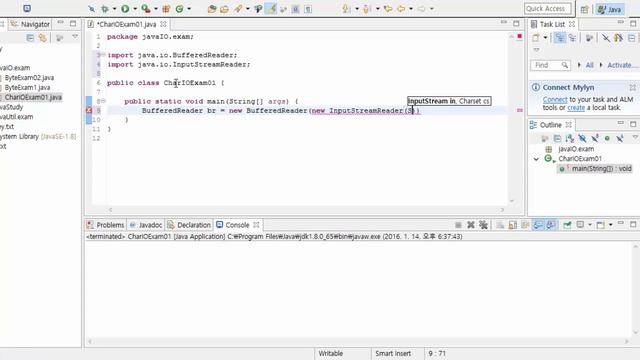This screenshot has height=360, width=640.
Task: Select main(String[]) method in Outline
Action: [595, 169]
